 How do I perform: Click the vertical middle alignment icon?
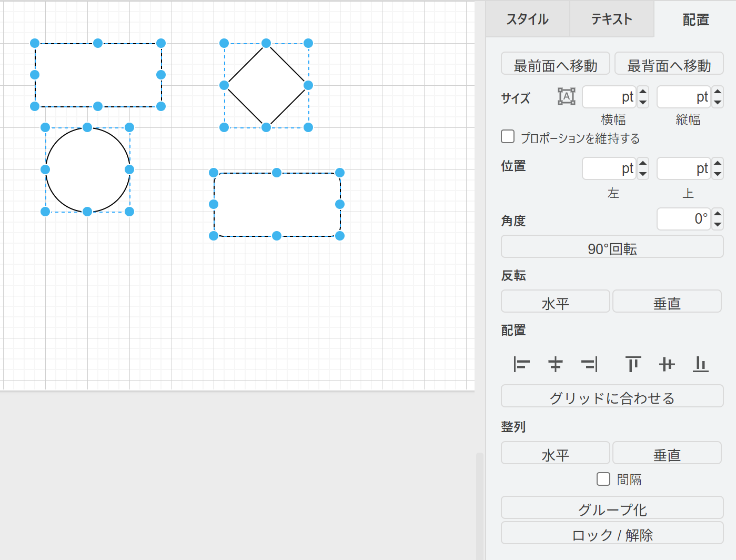click(x=667, y=364)
